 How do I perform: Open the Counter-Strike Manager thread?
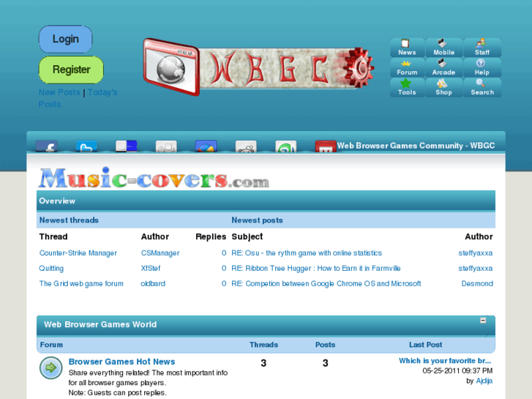(78, 253)
